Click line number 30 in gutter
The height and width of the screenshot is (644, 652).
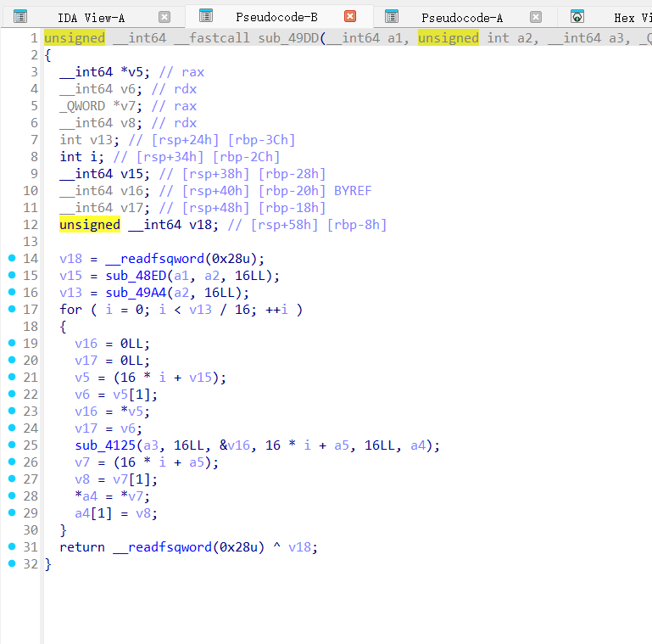31,530
